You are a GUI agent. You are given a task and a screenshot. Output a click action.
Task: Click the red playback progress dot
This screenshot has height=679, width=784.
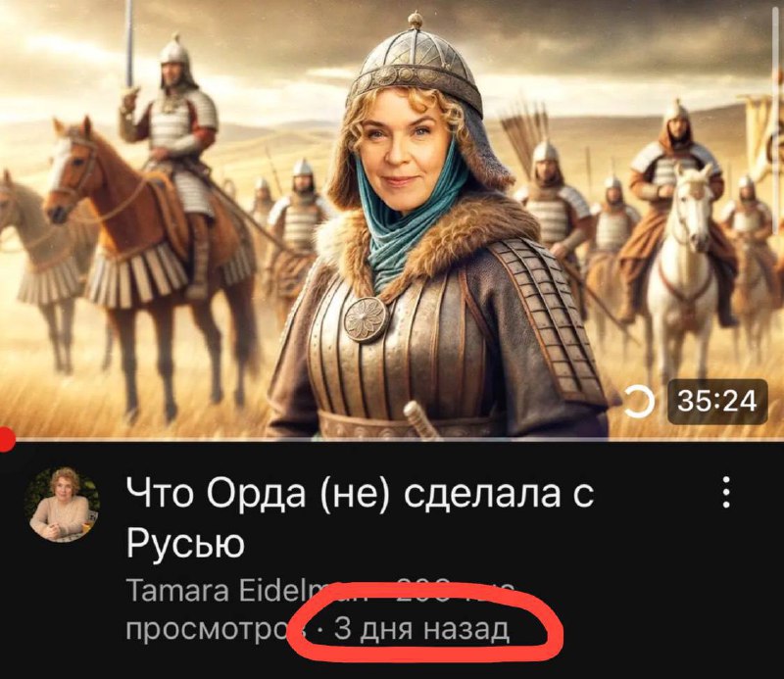coord(7,440)
